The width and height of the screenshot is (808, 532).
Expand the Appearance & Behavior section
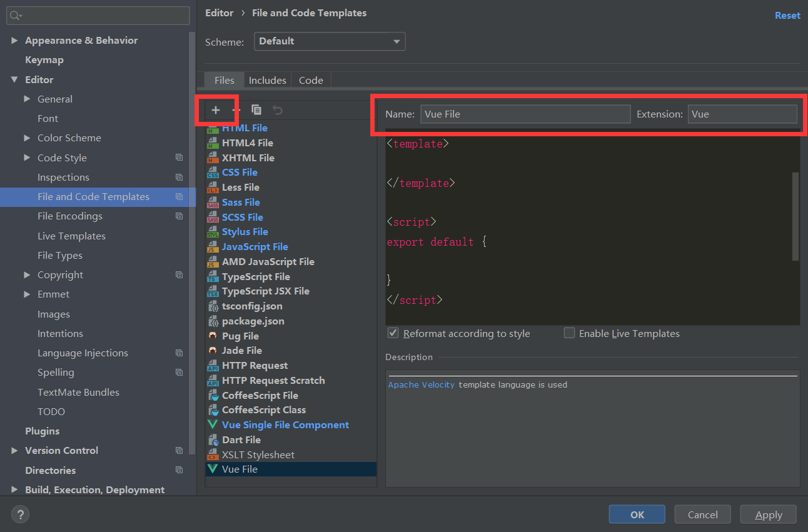(x=14, y=40)
